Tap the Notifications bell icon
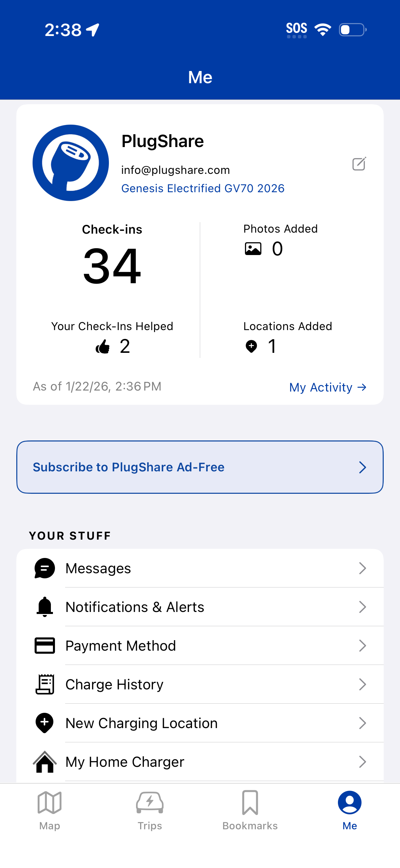The image size is (400, 868). [45, 607]
